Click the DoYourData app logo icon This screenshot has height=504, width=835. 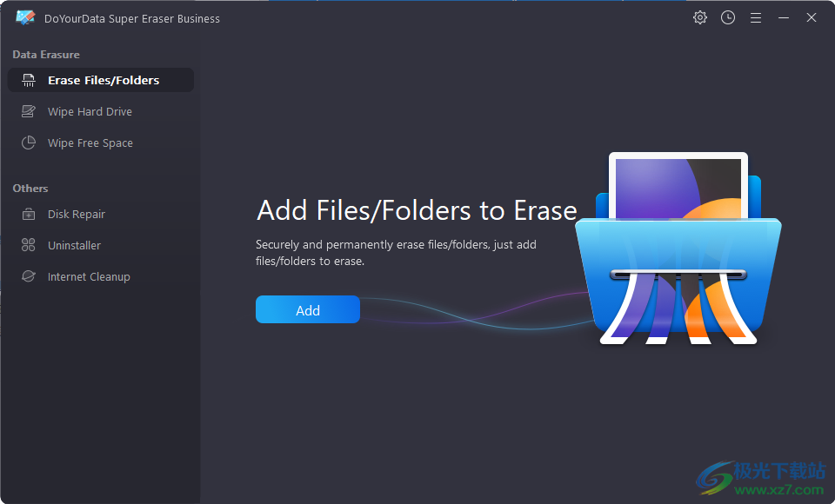point(25,18)
